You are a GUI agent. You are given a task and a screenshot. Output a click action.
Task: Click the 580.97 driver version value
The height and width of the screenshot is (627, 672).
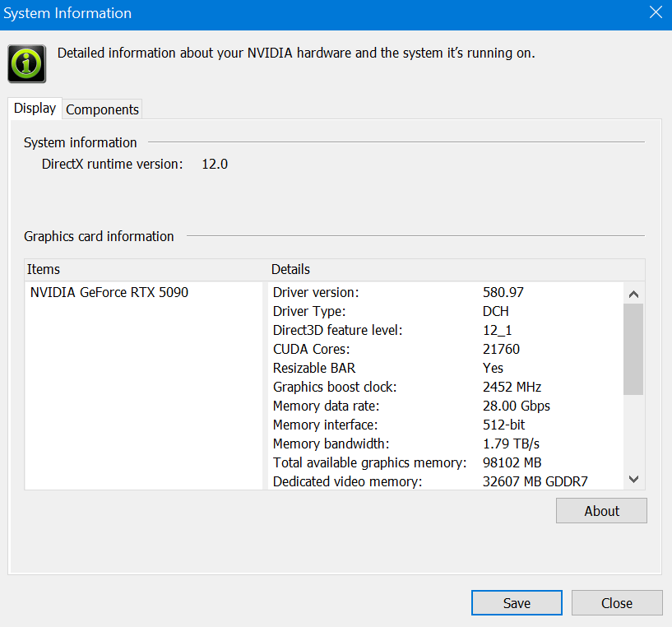[503, 292]
